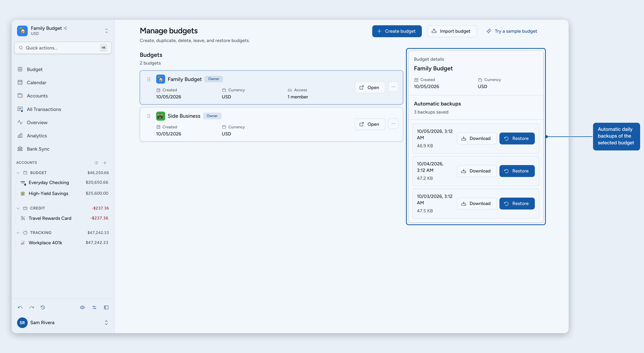Open the sliders settings icon
The width and height of the screenshot is (644, 353).
pos(94,307)
